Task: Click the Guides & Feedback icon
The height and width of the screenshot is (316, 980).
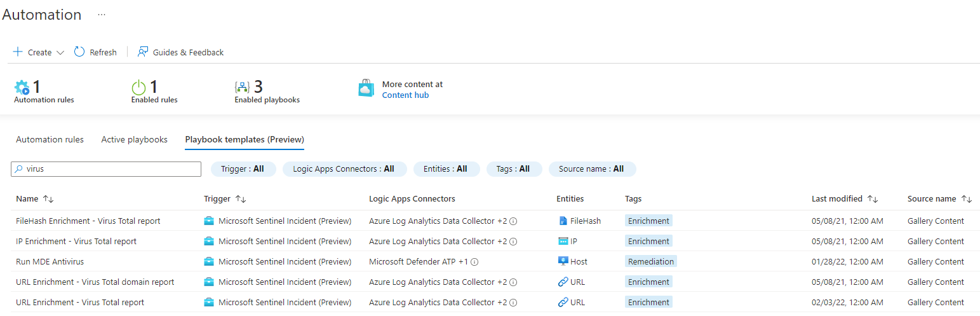Action: point(143,52)
